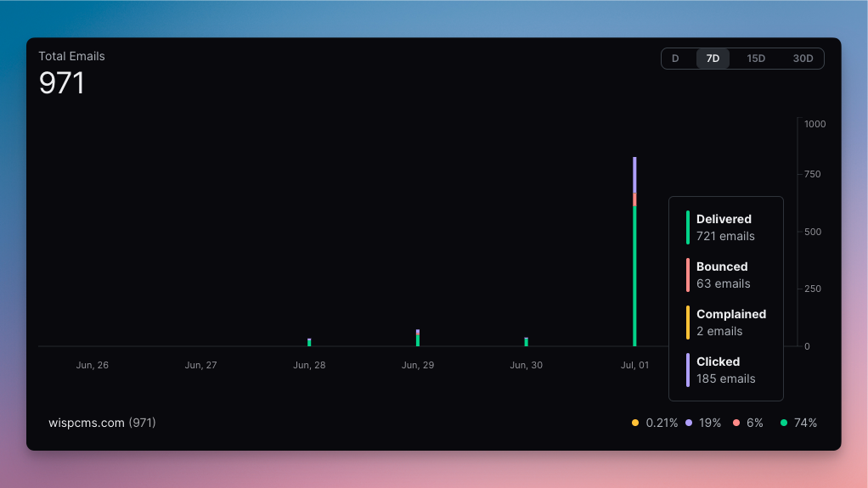
Task: Click the yellow 0.21% legend dot
Action: (x=635, y=423)
